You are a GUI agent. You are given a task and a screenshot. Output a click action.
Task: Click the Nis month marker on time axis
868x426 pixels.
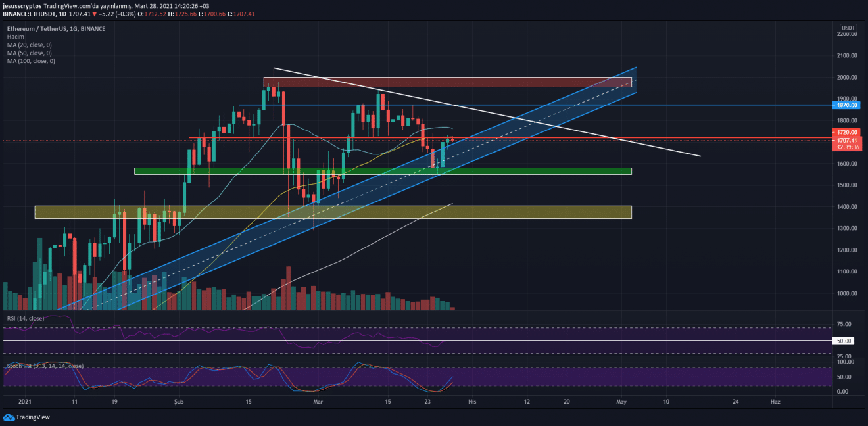[471, 401]
